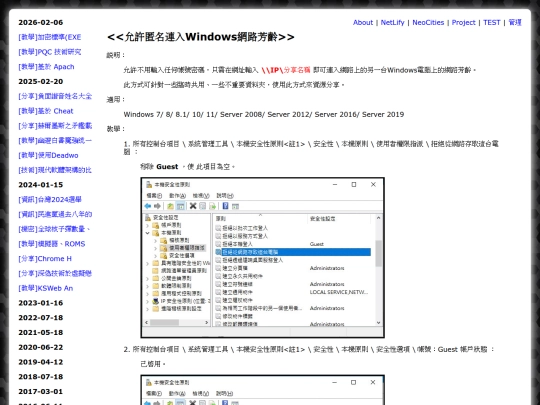Expand the 2021-05-18 date group
Image resolution: width=540 pixels, height=405 pixels.
[x=41, y=332]
